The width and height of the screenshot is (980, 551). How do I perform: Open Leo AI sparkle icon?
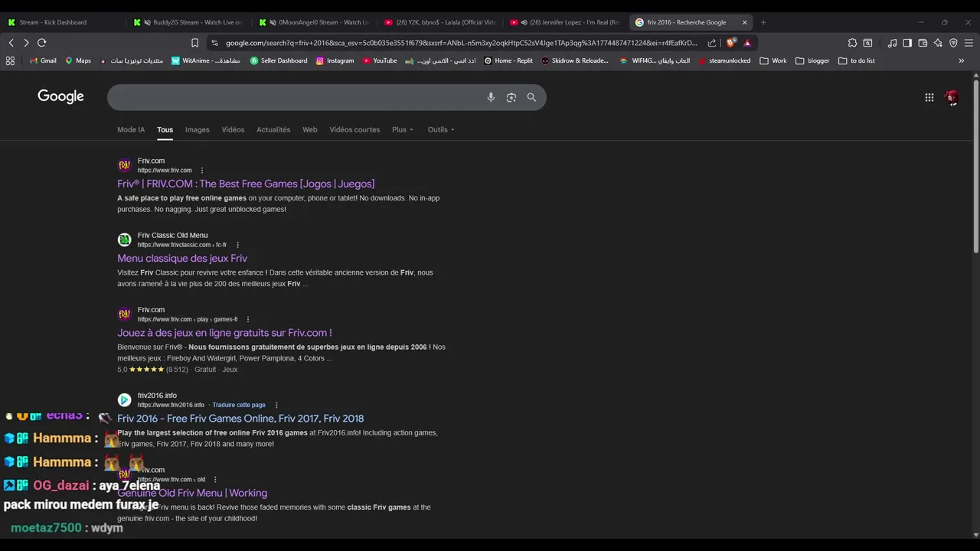938,43
